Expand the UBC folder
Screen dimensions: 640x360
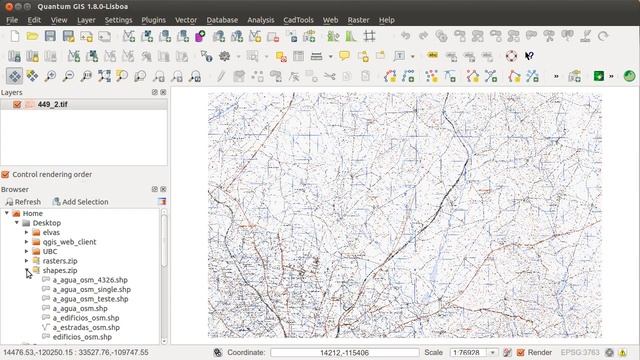coord(27,251)
